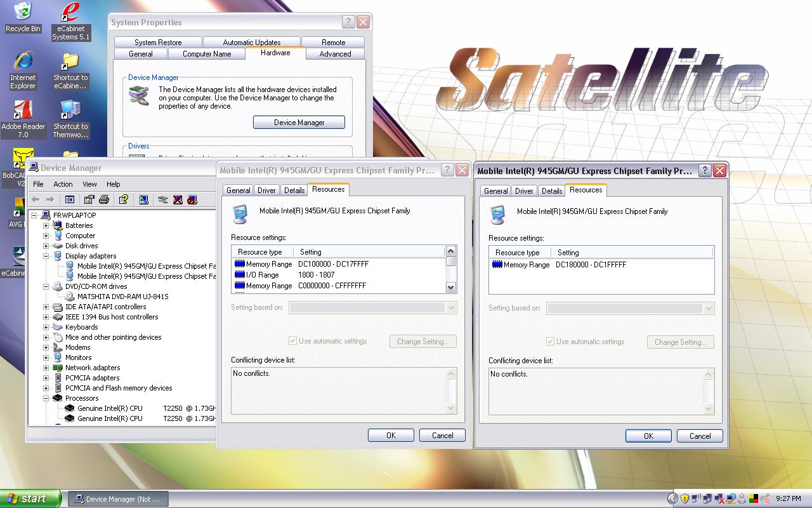This screenshot has height=508, width=812.
Task: Expand the Network adapters node
Action: pyautogui.click(x=46, y=368)
